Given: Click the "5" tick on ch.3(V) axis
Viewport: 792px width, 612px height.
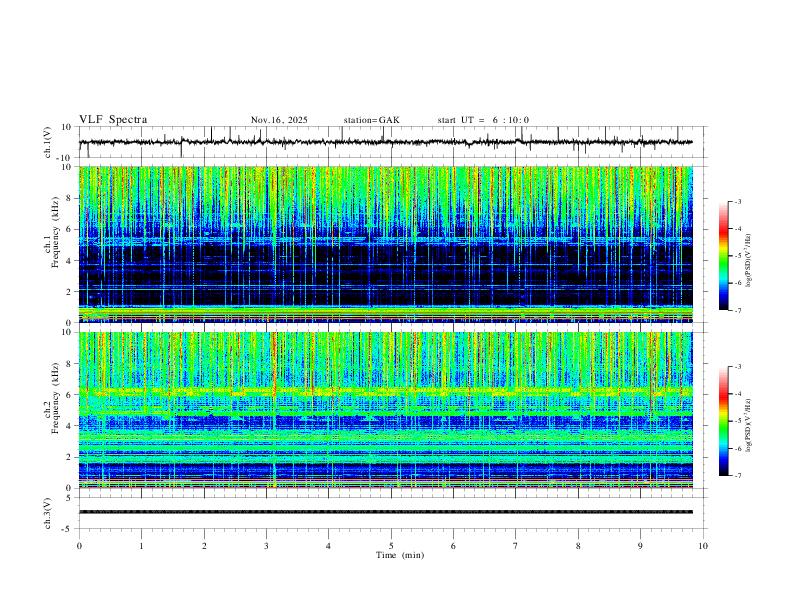Looking at the screenshot, I should coord(69,497).
